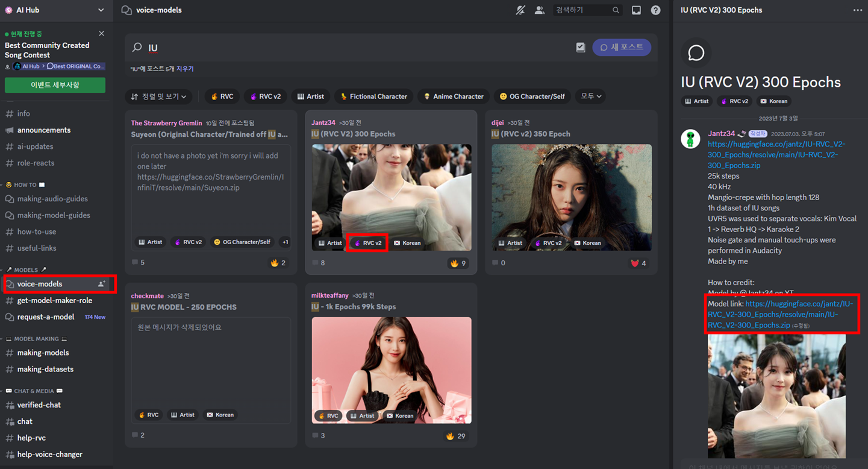Collapse the MODEL MAKING category
868x469 pixels.
pos(37,339)
